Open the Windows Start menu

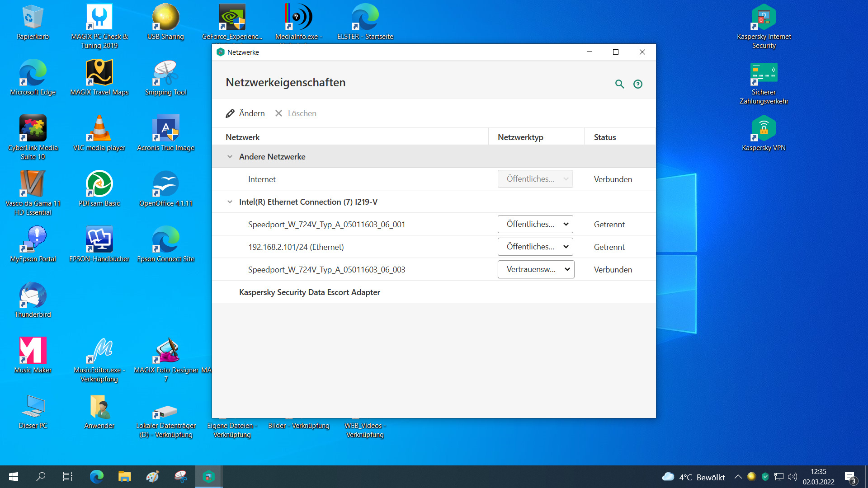point(14,477)
